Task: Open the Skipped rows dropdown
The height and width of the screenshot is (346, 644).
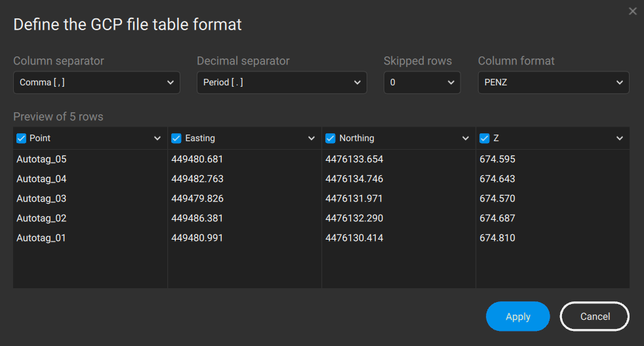Action: [422, 83]
